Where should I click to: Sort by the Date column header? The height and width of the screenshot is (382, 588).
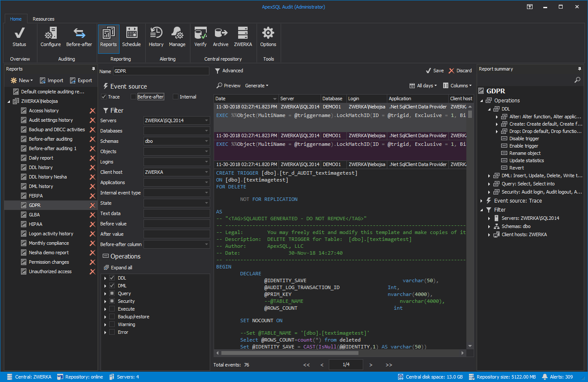[x=246, y=99]
